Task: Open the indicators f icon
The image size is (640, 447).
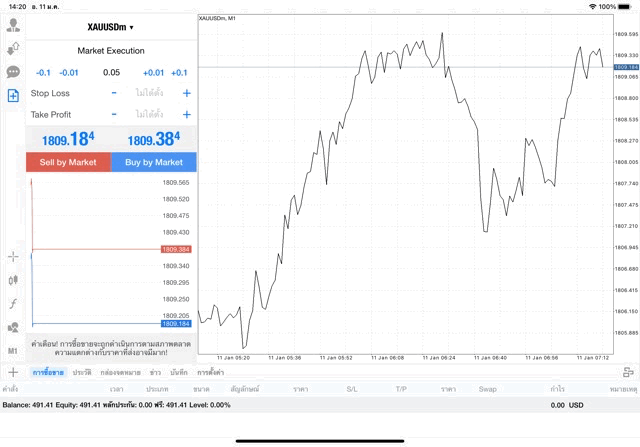Action: (x=13, y=304)
